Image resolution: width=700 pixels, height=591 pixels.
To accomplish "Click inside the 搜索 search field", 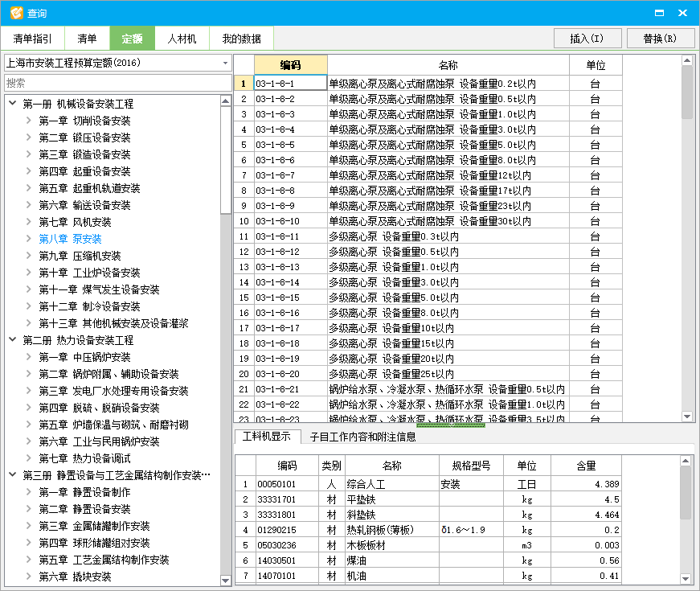I will (x=113, y=82).
